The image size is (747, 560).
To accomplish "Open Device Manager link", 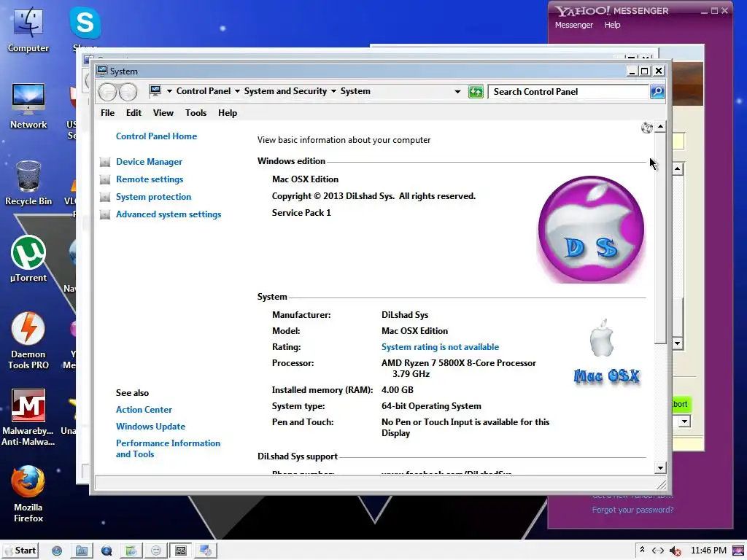I will 149,162.
